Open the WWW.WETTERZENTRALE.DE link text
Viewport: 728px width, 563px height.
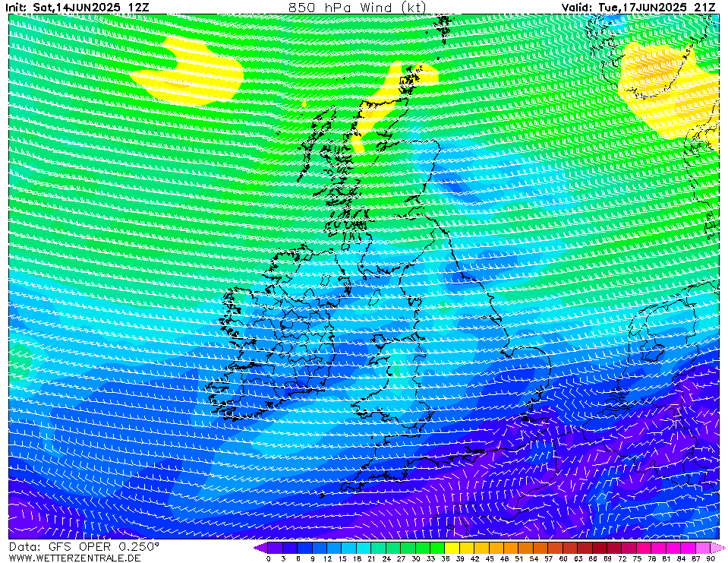(74, 558)
